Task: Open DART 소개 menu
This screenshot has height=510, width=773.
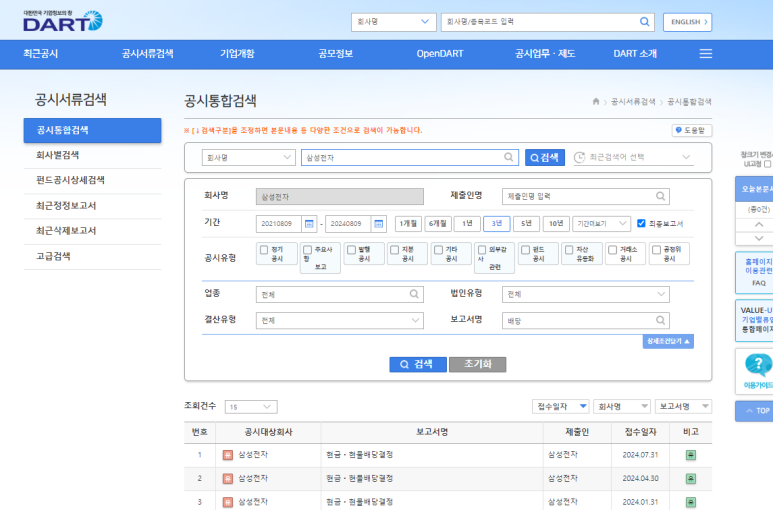Action: 635,54
